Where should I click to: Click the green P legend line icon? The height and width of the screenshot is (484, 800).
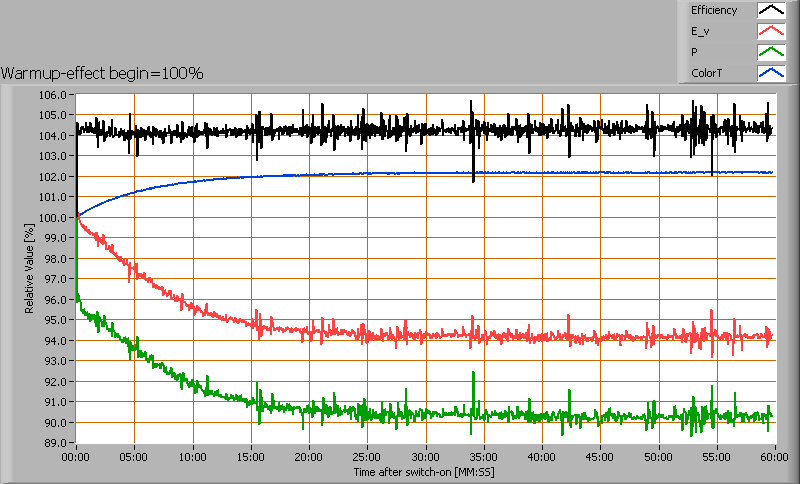pyautogui.click(x=771, y=52)
